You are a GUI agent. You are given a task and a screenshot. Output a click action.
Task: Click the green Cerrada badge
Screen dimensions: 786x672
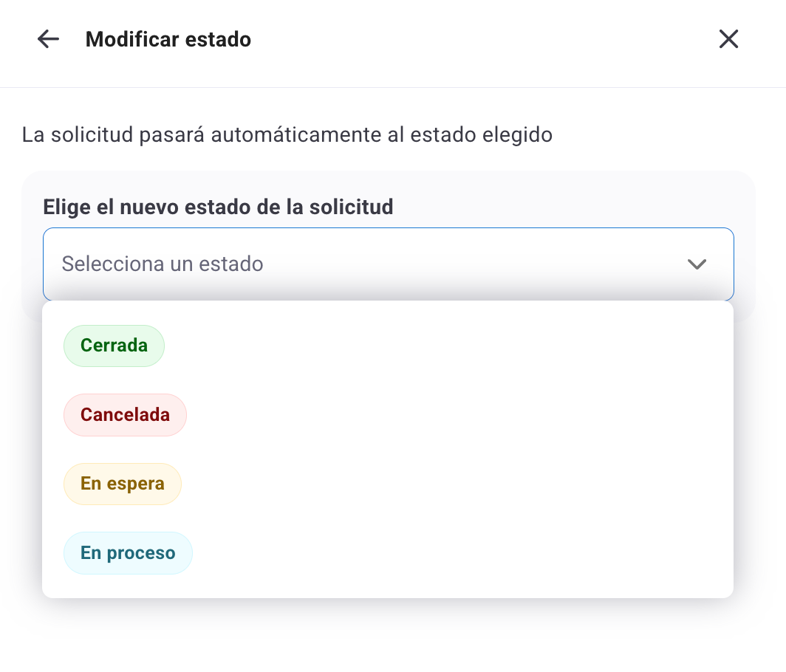[x=114, y=346]
